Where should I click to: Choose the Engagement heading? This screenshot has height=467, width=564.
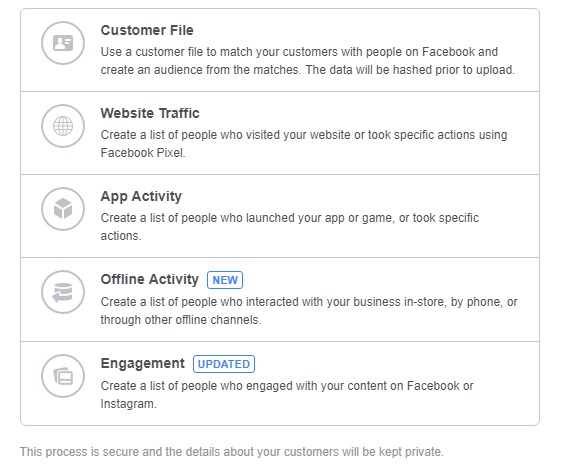pyautogui.click(x=142, y=364)
